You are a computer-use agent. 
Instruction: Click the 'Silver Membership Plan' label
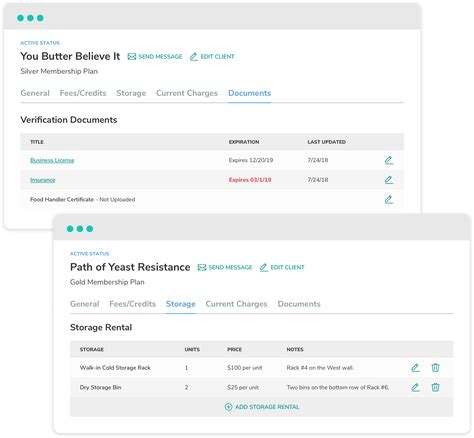[x=59, y=71]
